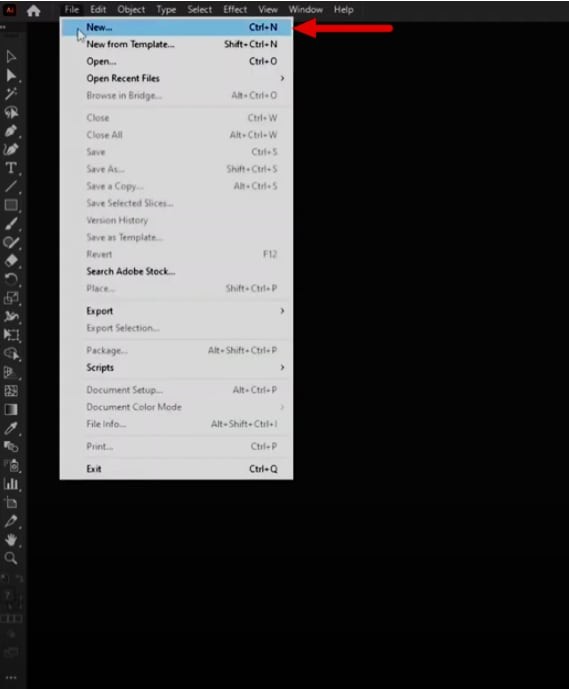Screen dimensions: 569x689
Task: Click the Save as Template... entry
Action: pyautogui.click(x=176, y=237)
